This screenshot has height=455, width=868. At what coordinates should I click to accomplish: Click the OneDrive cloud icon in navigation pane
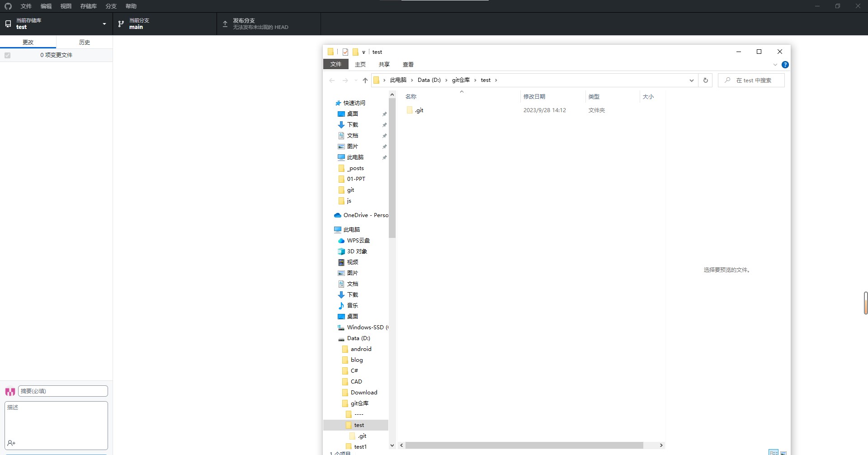(x=338, y=215)
